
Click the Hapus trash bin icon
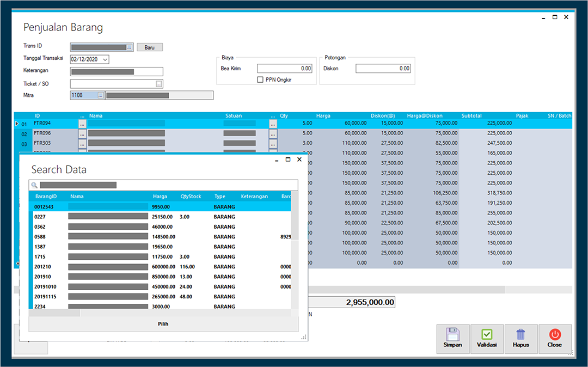coord(521,334)
